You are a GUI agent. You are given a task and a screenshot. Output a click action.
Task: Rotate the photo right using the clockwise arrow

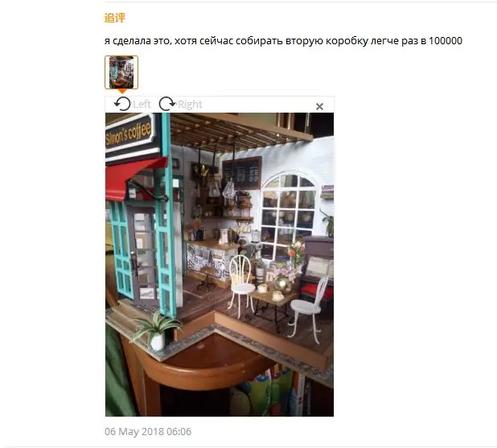[166, 104]
